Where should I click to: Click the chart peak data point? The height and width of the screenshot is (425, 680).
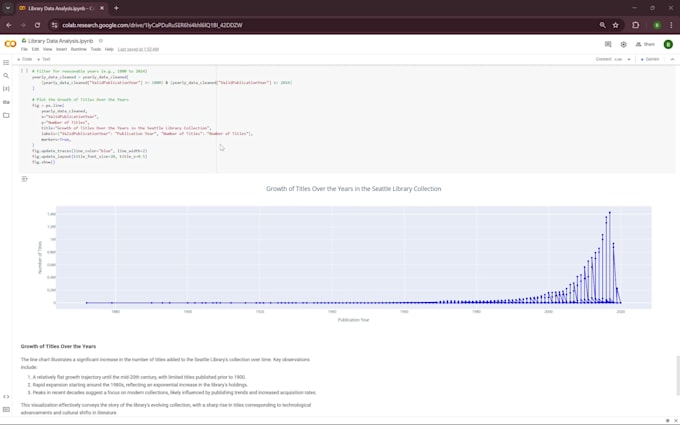[610, 212]
